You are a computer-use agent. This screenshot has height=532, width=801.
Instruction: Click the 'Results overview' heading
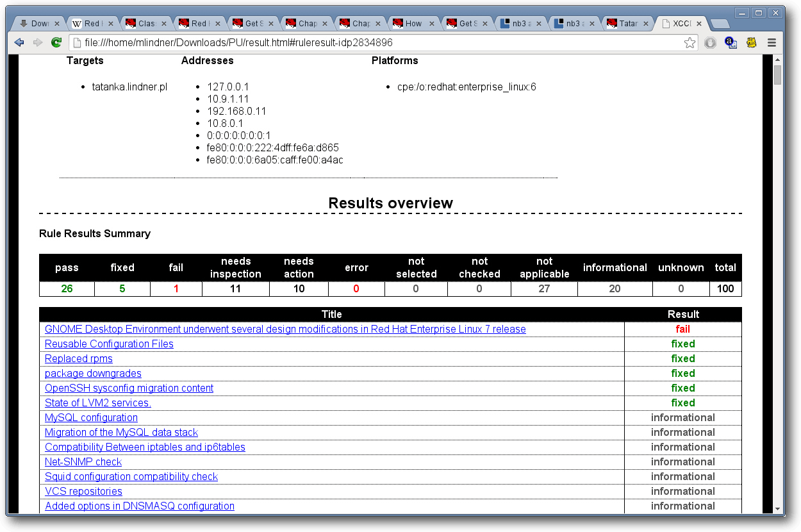click(391, 203)
